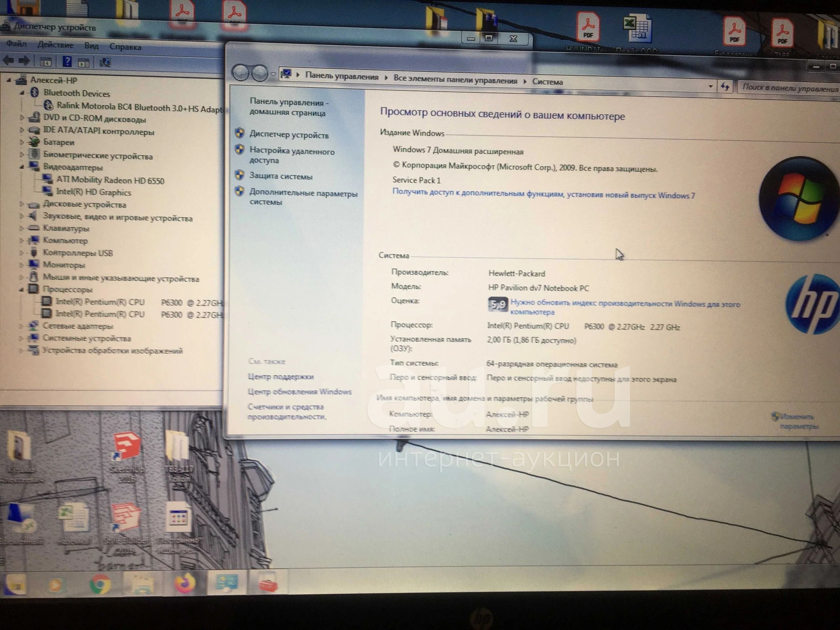840x630 pixels.
Task: Collapse the Bluetooth Devices tree node
Action: [22, 93]
